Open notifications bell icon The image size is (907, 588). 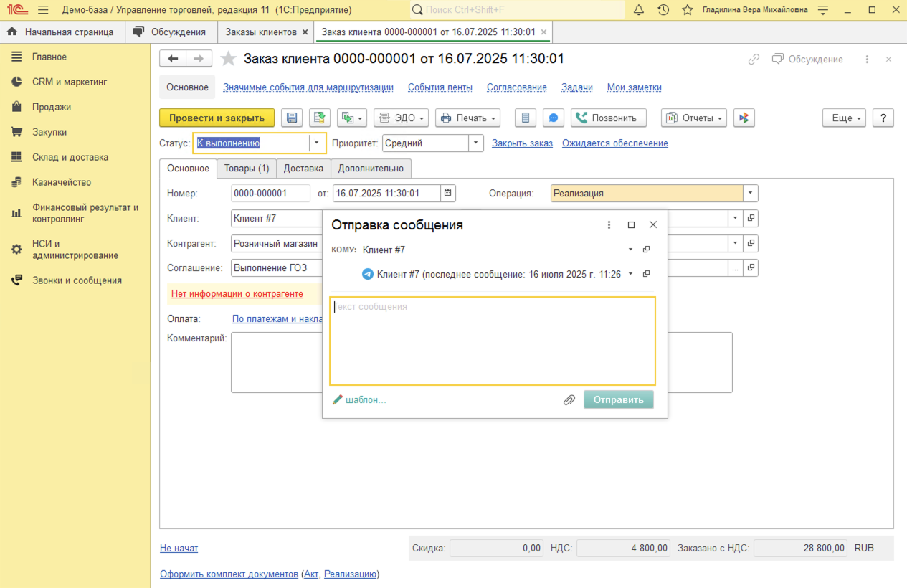point(640,10)
